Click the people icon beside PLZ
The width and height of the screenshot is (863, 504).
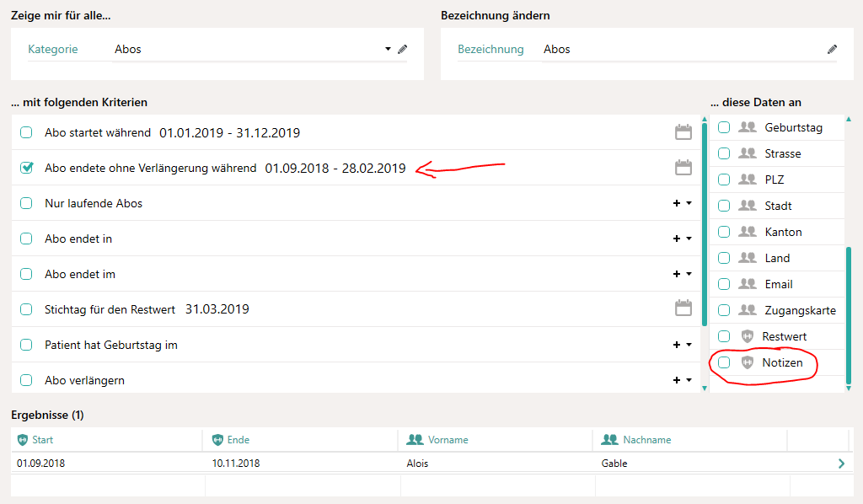[x=747, y=180]
